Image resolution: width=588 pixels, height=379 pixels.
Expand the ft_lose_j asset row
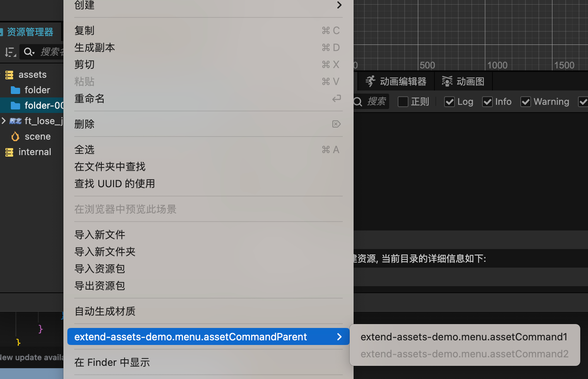pos(4,121)
